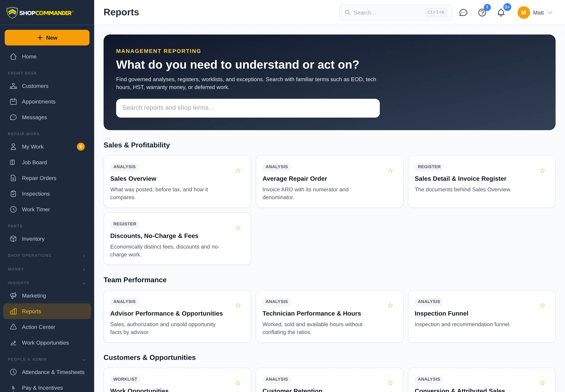Open the notifications bell icon
The width and height of the screenshot is (565, 392).
pos(501,13)
